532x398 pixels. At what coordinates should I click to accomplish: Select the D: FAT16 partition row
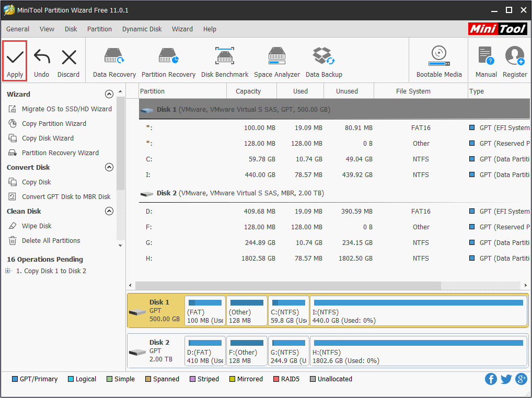[334, 211]
